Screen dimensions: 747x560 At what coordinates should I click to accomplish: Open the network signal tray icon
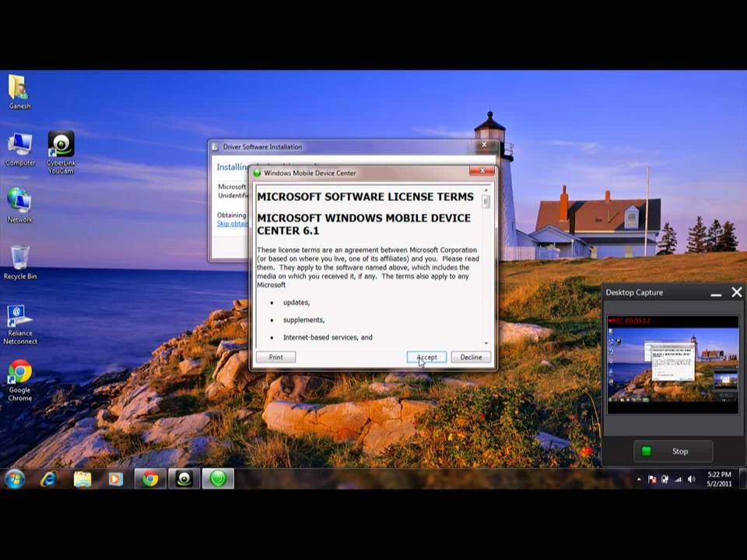click(678, 480)
